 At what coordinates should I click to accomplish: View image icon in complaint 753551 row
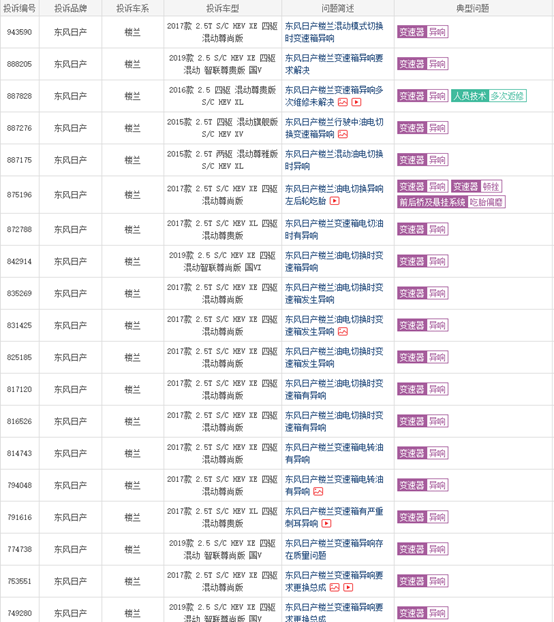pyautogui.click(x=334, y=587)
